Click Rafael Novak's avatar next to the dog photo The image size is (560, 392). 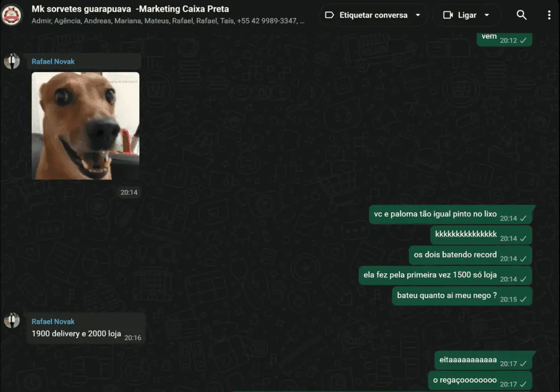point(12,61)
